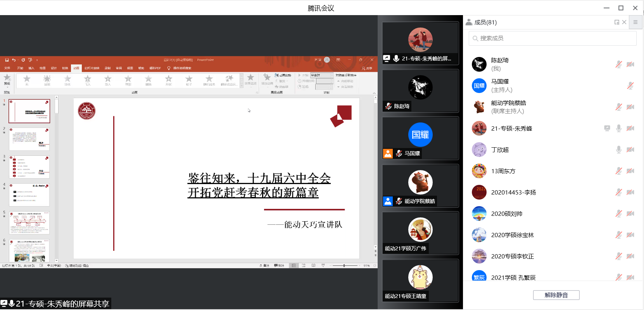Click the 解除静音 unmute button
Viewport: 644px width, 310px height.
point(556,295)
